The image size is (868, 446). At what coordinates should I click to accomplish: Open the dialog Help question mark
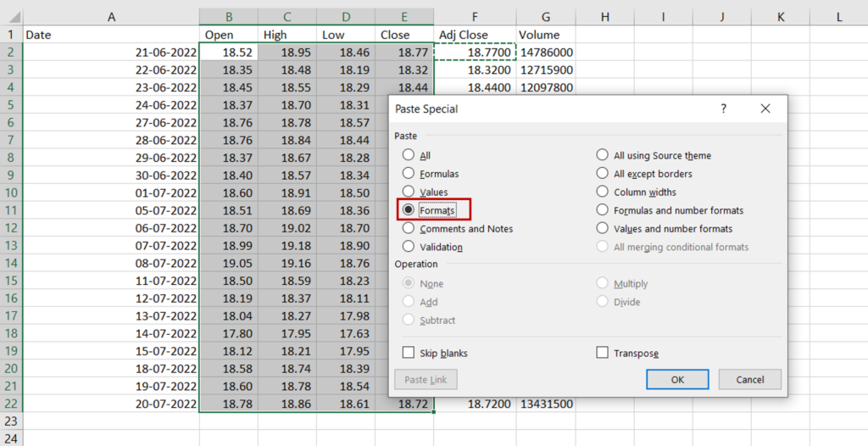pyautogui.click(x=723, y=109)
